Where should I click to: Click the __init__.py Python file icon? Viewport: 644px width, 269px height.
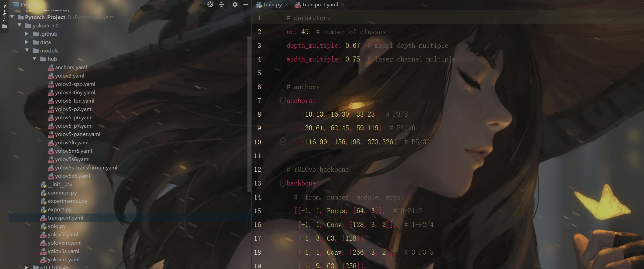pos(43,184)
